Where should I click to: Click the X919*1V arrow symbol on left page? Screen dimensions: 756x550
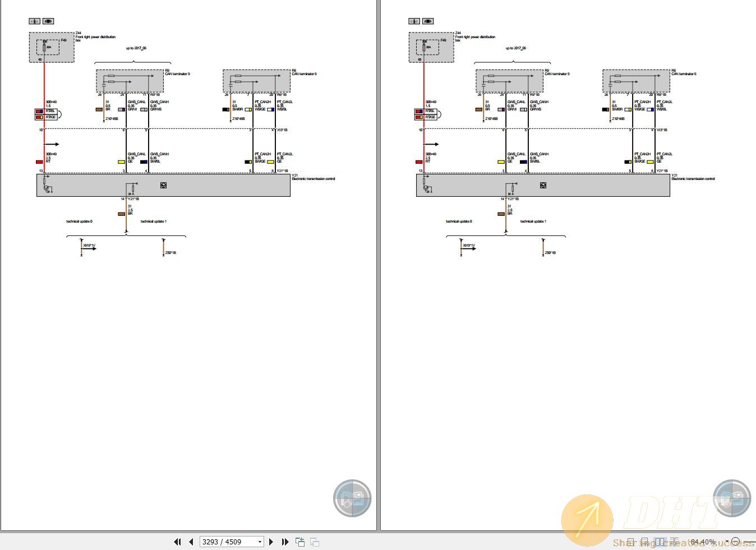88,248
